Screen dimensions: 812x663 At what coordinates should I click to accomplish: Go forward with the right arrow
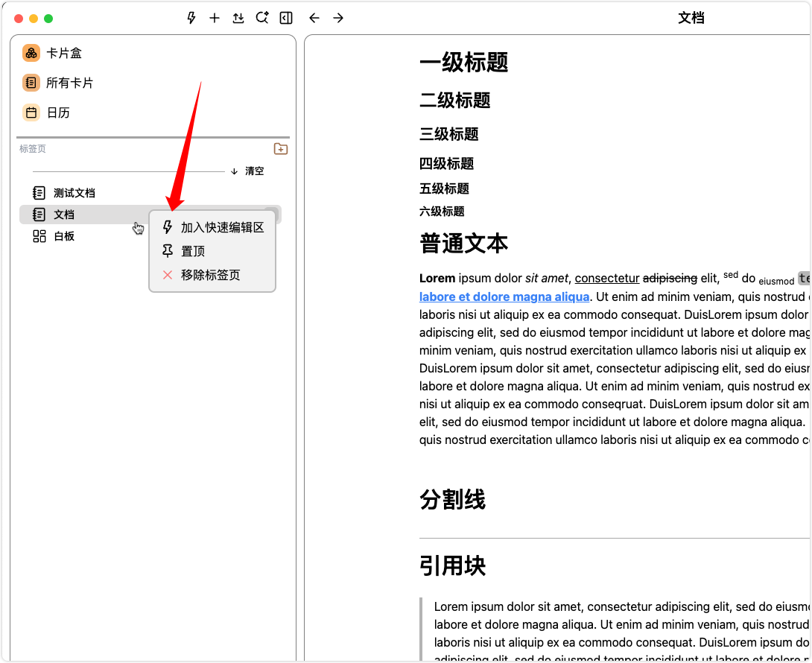[x=338, y=18]
